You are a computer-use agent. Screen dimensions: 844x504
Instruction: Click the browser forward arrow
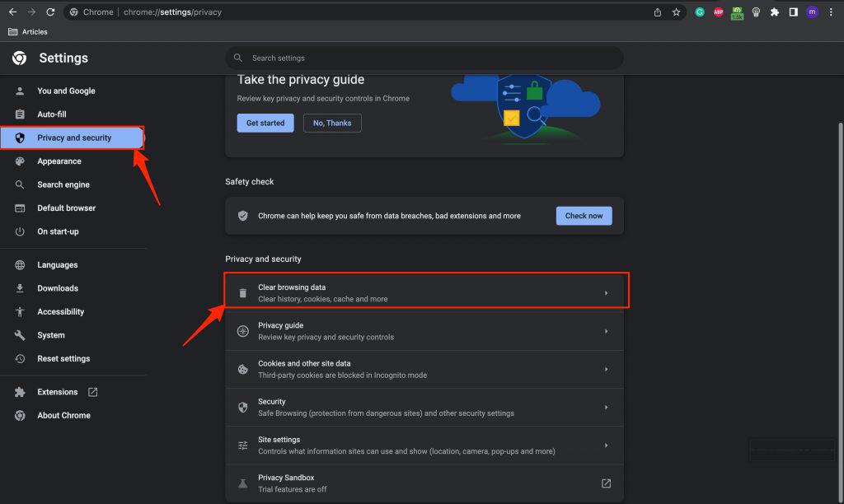(x=31, y=12)
